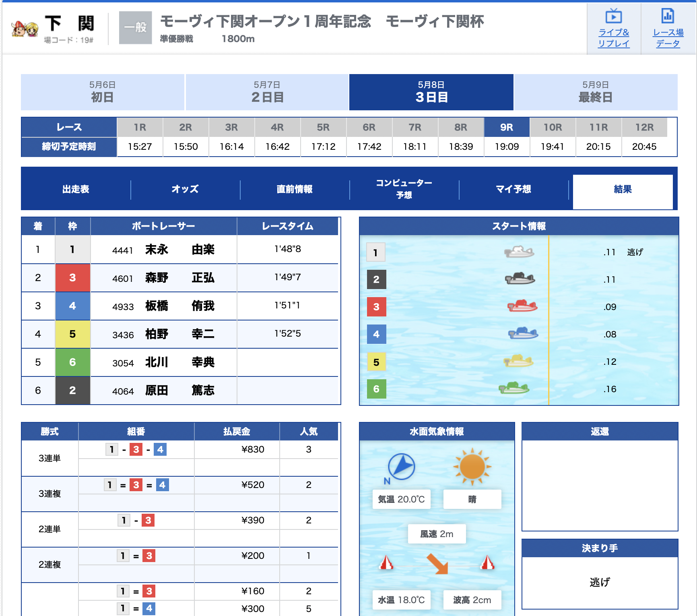Open the Live & Replay video icon
This screenshot has height=616, width=697.
tap(613, 17)
